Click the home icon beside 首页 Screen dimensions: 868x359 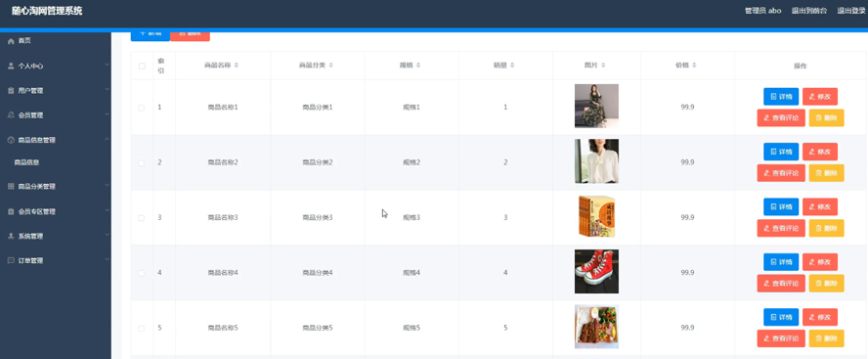click(x=11, y=41)
